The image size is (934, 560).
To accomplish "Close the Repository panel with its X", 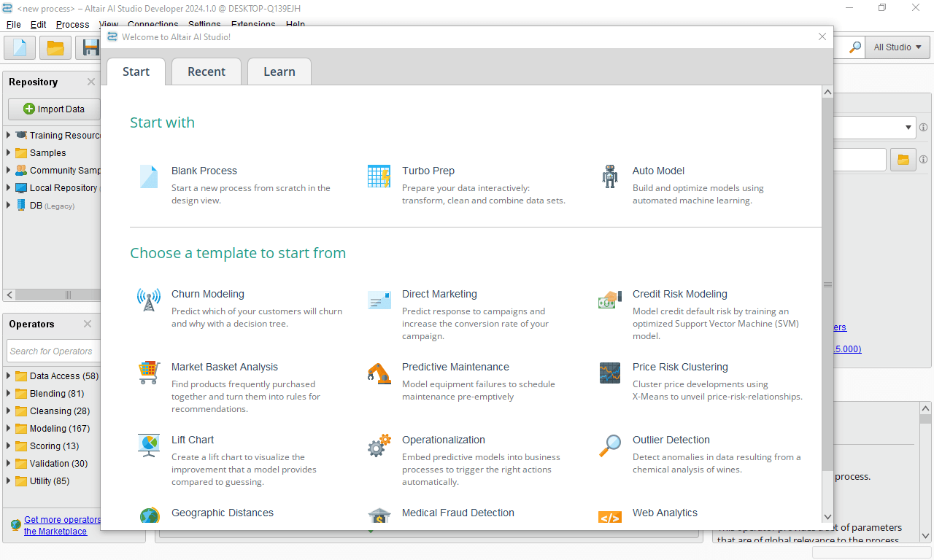I will tap(91, 82).
